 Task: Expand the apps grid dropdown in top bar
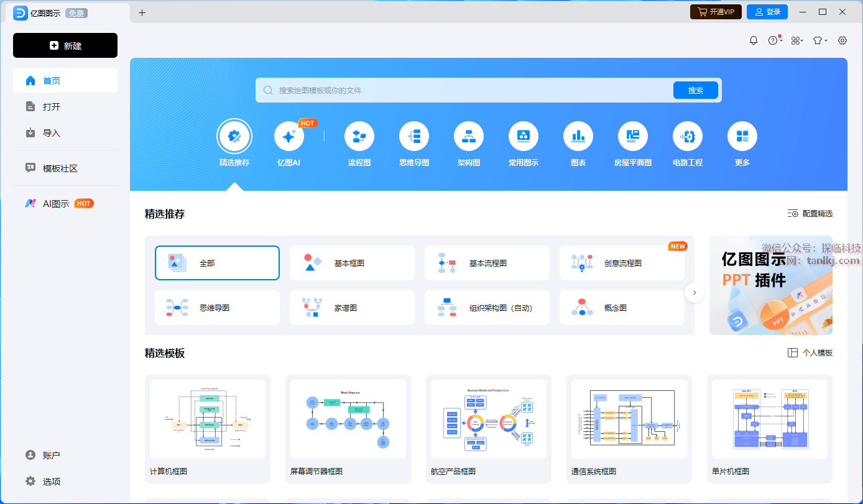click(x=797, y=40)
